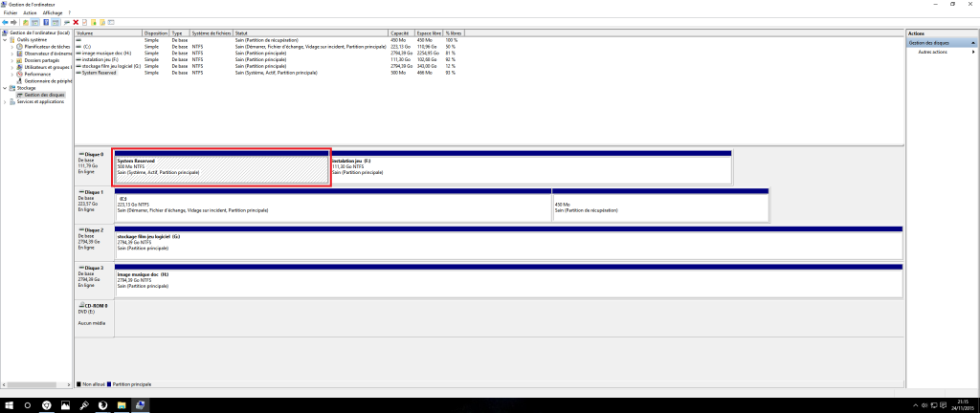
Task: Sort by the Capacité column header
Action: [401, 33]
